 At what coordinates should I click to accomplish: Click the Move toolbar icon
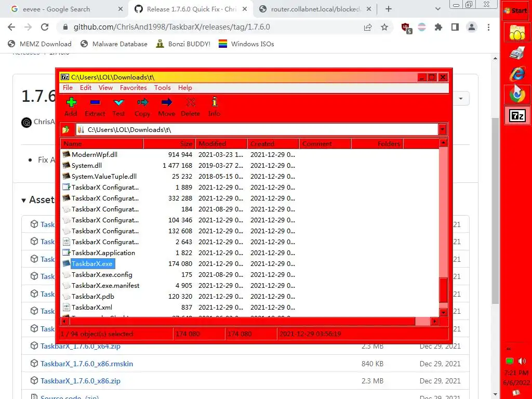(167, 102)
